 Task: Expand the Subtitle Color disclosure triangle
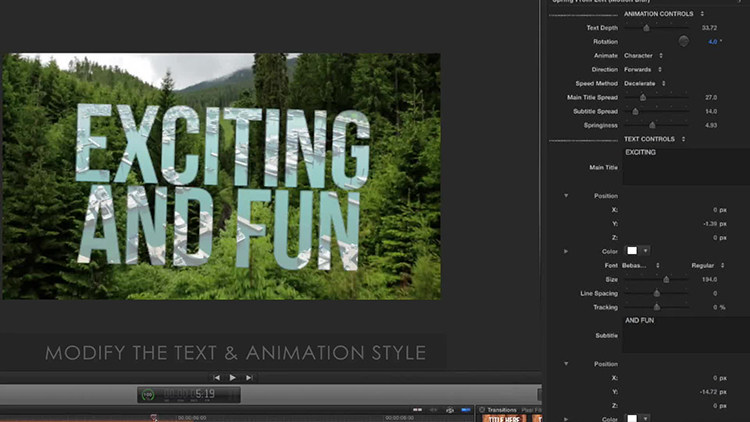coord(566,419)
